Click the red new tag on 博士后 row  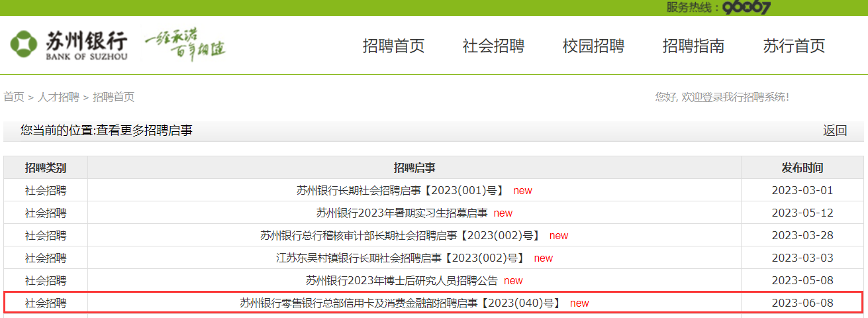click(513, 281)
